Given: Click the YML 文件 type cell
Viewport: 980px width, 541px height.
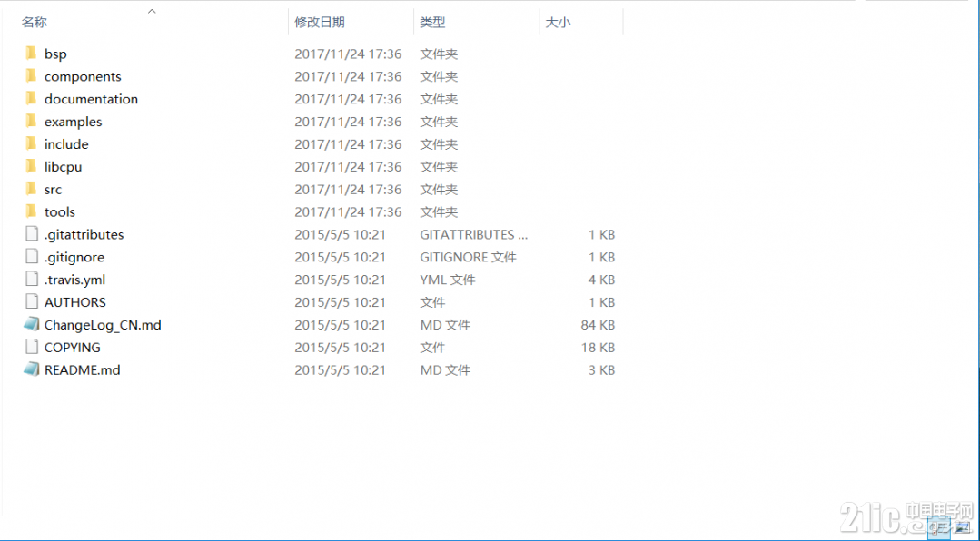Looking at the screenshot, I should pyautogui.click(x=448, y=280).
